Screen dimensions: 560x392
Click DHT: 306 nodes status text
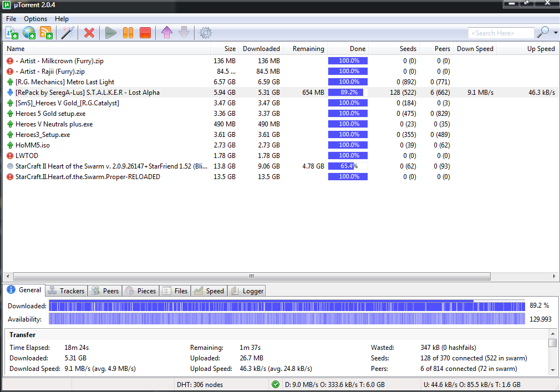pyautogui.click(x=200, y=384)
